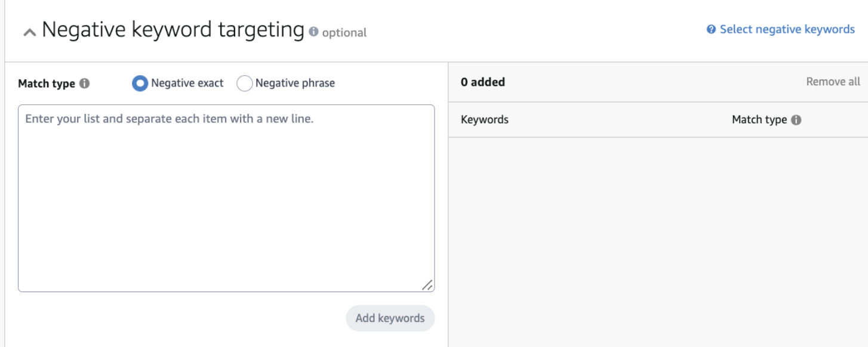The width and height of the screenshot is (868, 347).
Task: Click the text area resize handle
Action: [x=427, y=286]
